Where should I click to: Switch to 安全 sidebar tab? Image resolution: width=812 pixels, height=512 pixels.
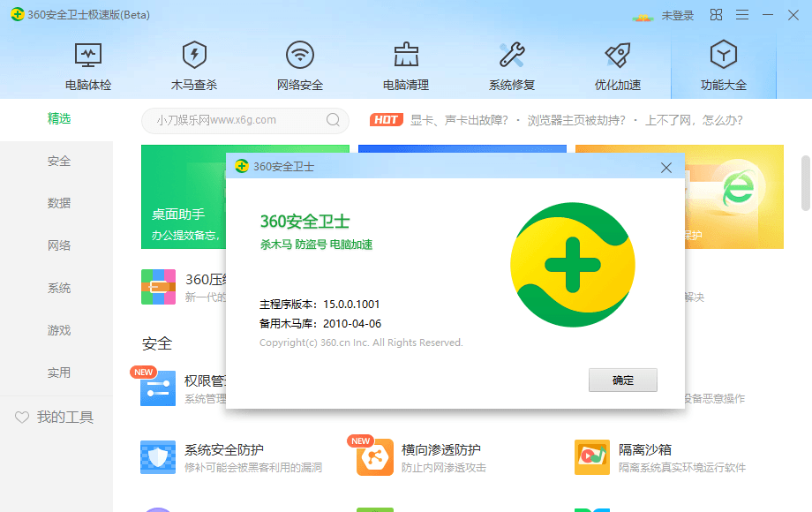pos(59,161)
